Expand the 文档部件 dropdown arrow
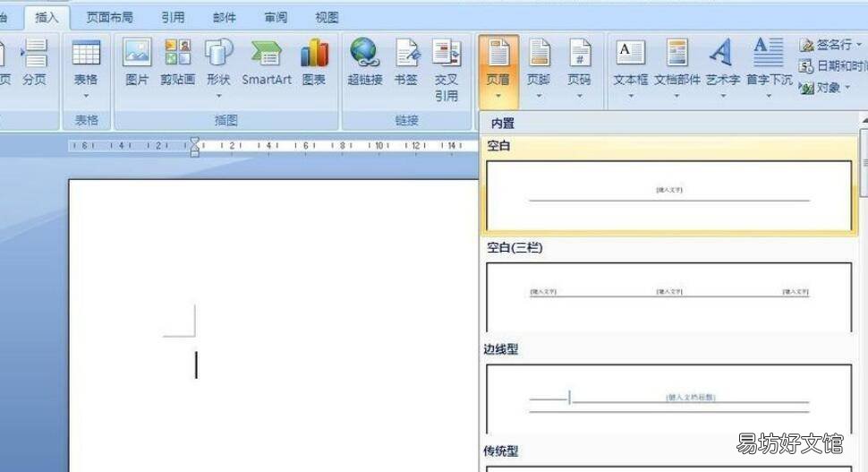This screenshot has width=868, height=472. (677, 97)
